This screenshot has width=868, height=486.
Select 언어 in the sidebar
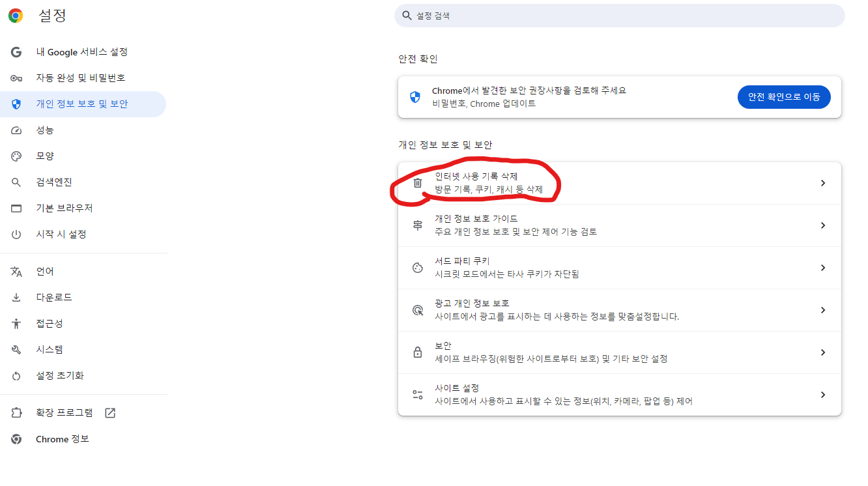(83, 272)
